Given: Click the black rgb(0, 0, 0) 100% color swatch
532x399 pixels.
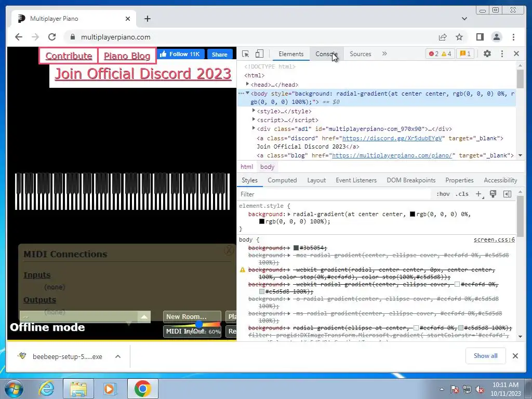Looking at the screenshot, I should click(x=262, y=221).
